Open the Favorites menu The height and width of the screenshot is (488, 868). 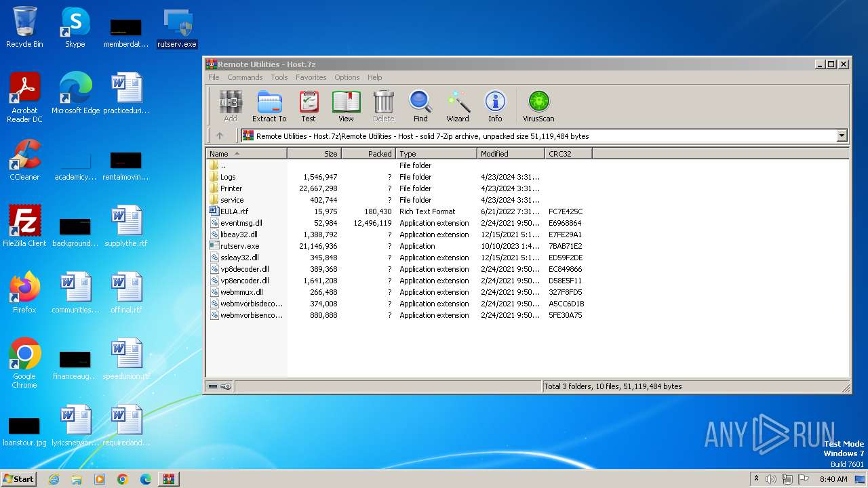tap(311, 77)
